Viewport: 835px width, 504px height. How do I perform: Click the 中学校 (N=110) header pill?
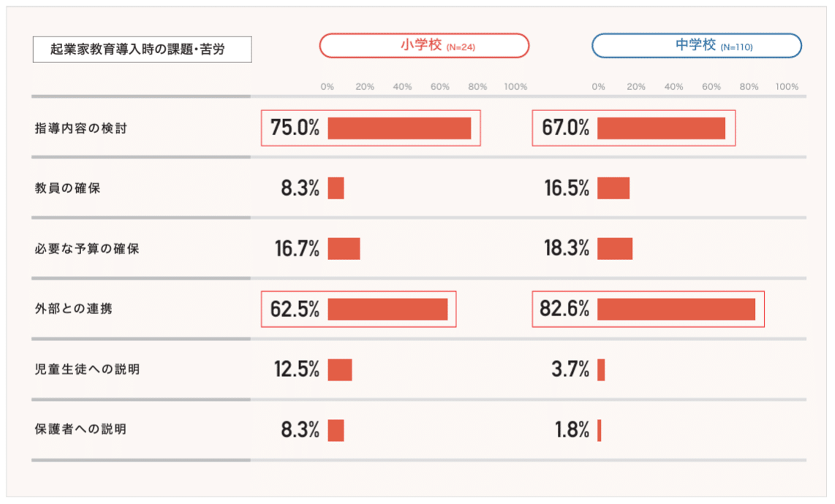(696, 46)
